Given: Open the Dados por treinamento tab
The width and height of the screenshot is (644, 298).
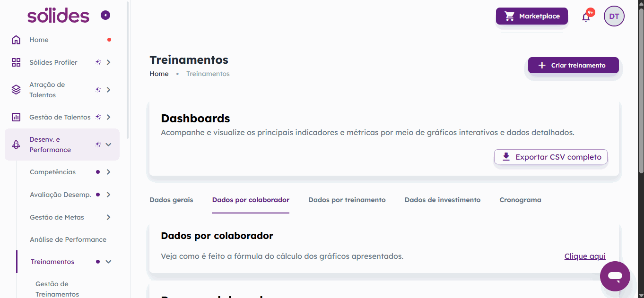Looking at the screenshot, I should click(347, 200).
